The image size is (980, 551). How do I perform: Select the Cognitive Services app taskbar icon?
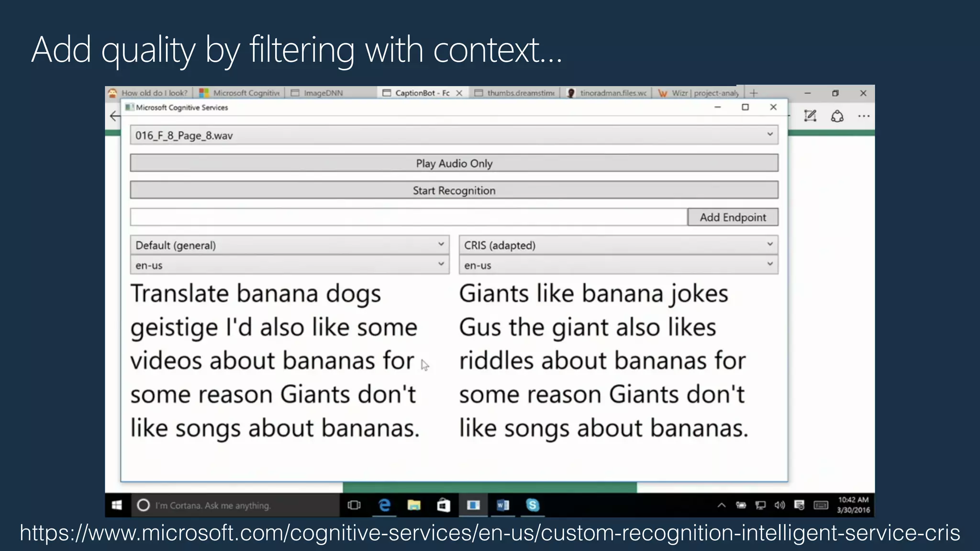click(473, 505)
